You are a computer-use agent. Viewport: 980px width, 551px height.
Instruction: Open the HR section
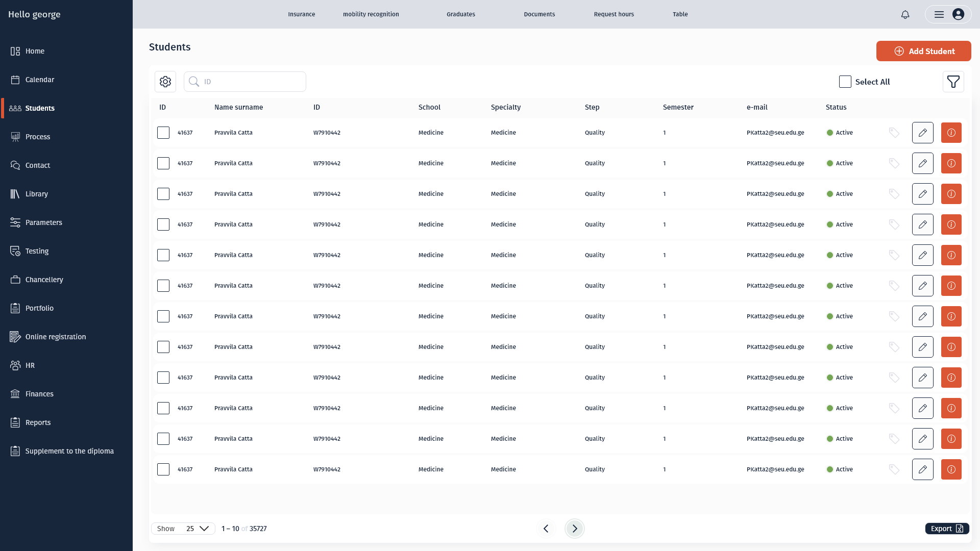click(x=22, y=365)
